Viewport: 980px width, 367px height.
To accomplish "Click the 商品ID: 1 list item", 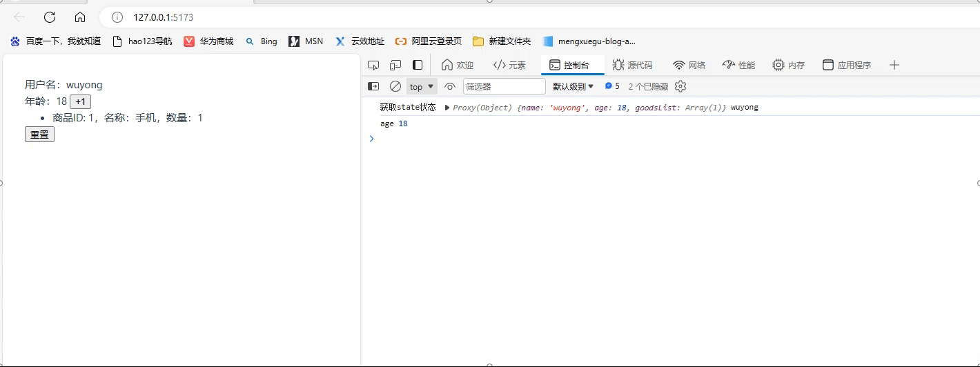I will point(128,118).
